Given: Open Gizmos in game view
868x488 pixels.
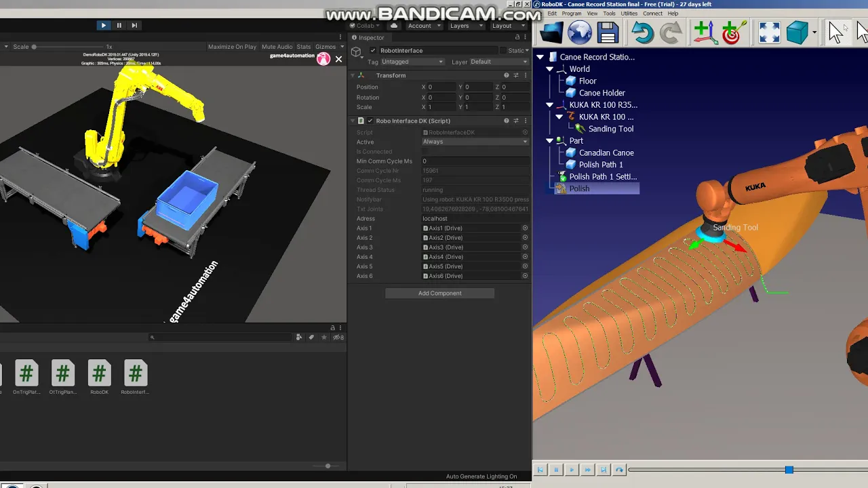Looking at the screenshot, I should pyautogui.click(x=325, y=47).
